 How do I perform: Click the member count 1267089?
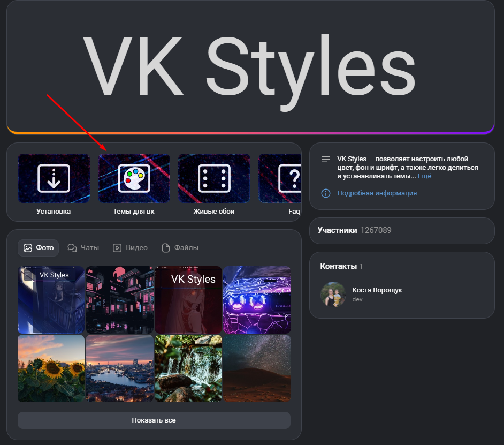point(376,230)
